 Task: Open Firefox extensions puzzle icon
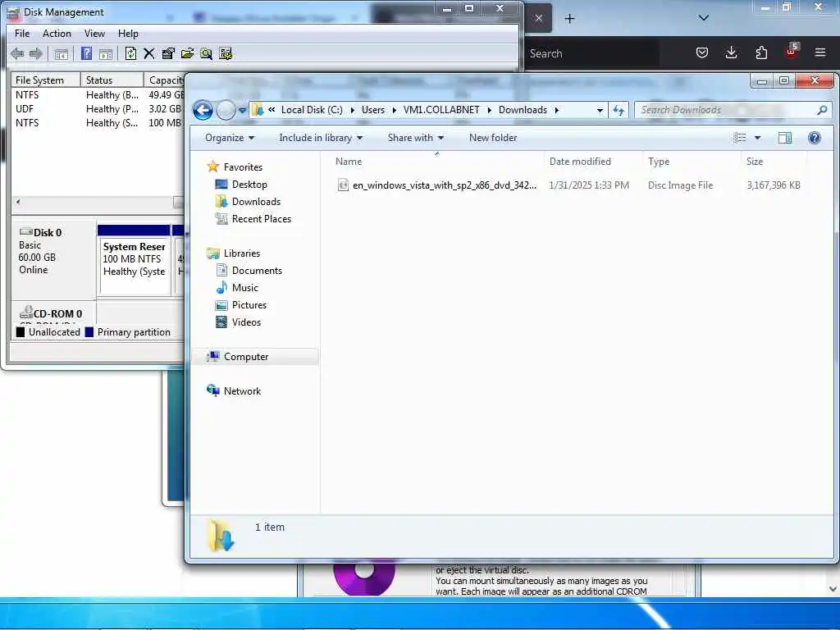(x=761, y=52)
